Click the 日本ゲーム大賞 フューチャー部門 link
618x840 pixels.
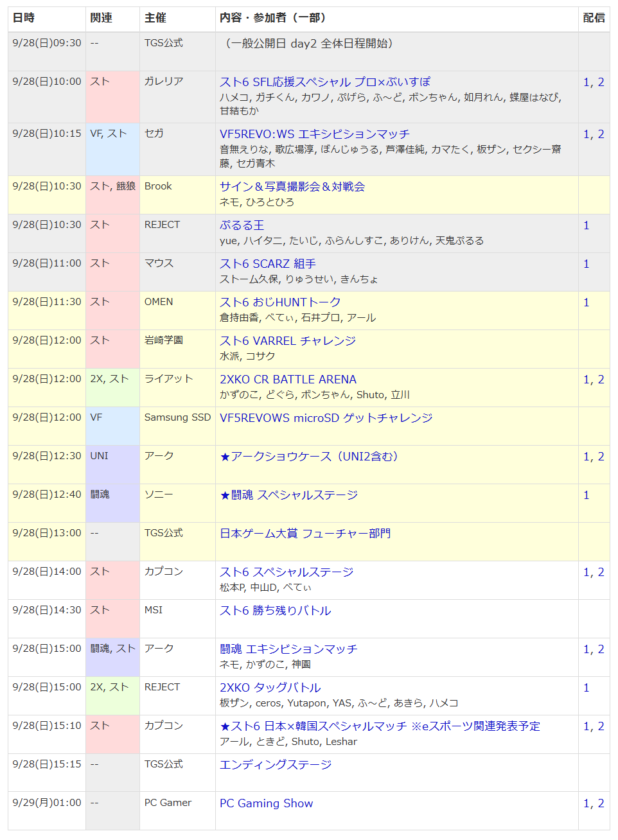(x=305, y=534)
